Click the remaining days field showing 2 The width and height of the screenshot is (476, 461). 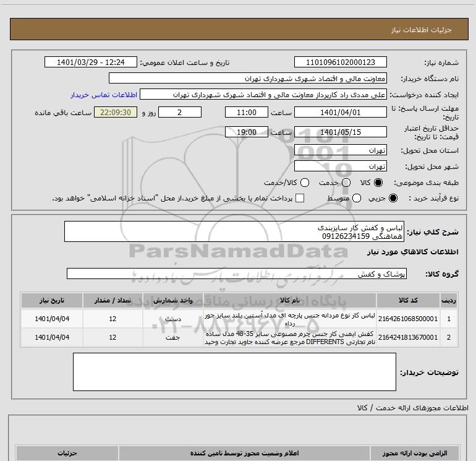click(x=180, y=113)
